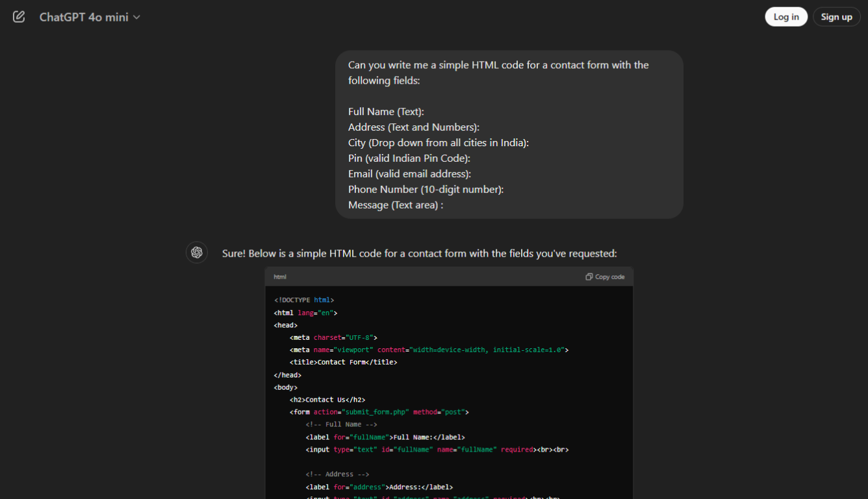Click the "Sure! Below is a simple HTML code" reply text
868x499 pixels.
(x=420, y=253)
